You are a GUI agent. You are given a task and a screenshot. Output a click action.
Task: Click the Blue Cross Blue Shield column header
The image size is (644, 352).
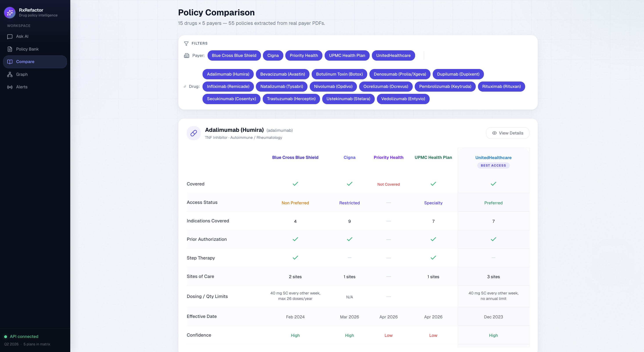pyautogui.click(x=295, y=157)
